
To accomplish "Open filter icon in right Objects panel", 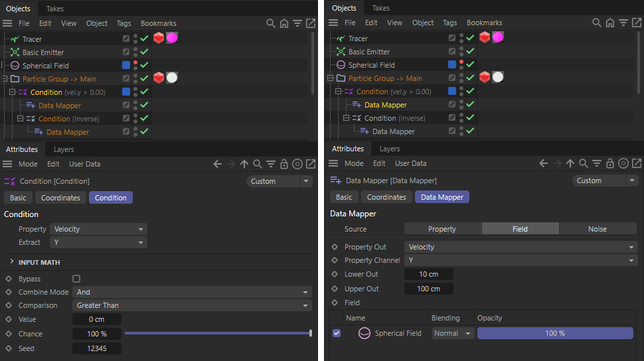I will pos(623,23).
